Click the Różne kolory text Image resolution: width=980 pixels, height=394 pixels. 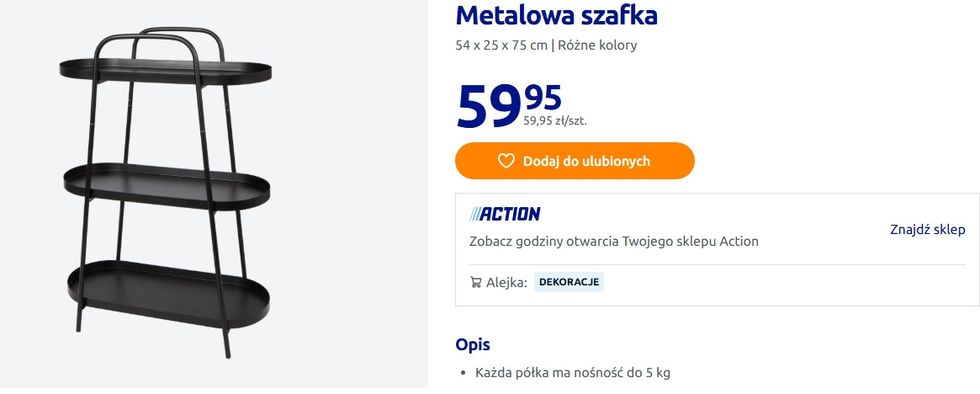[597, 45]
